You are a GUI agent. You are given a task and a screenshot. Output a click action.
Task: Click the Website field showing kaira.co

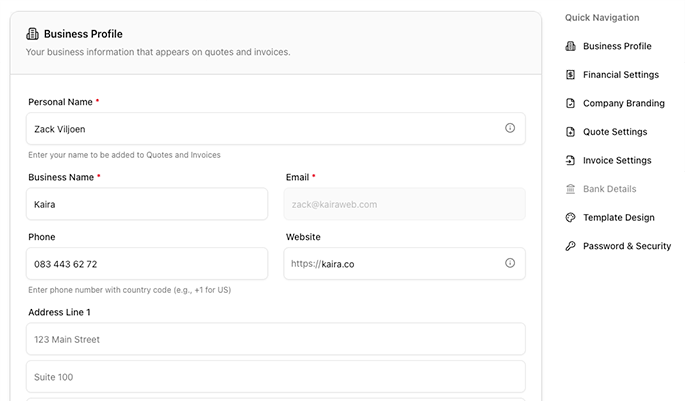405,264
